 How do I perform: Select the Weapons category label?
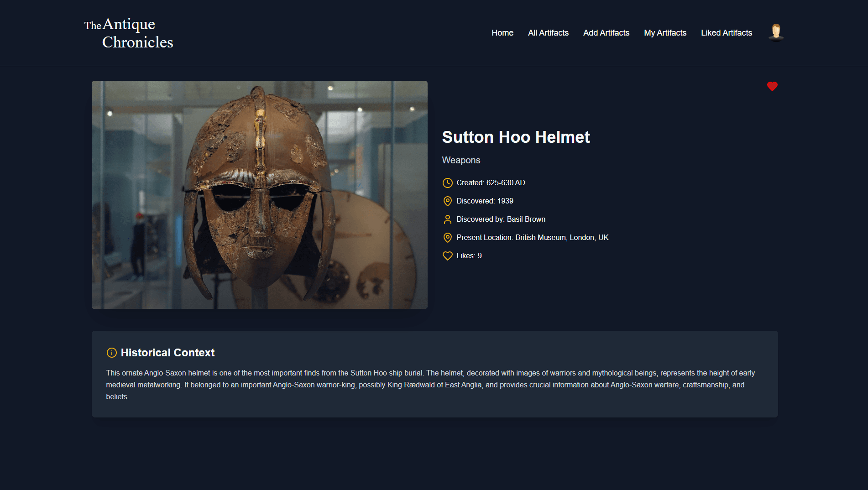coord(461,160)
